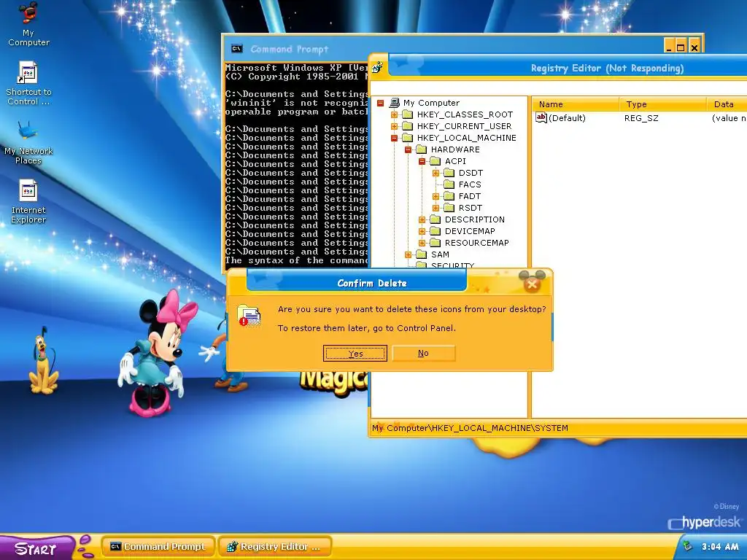Image resolution: width=747 pixels, height=560 pixels.
Task: Select the SECURITY key label
Action: pos(452,265)
